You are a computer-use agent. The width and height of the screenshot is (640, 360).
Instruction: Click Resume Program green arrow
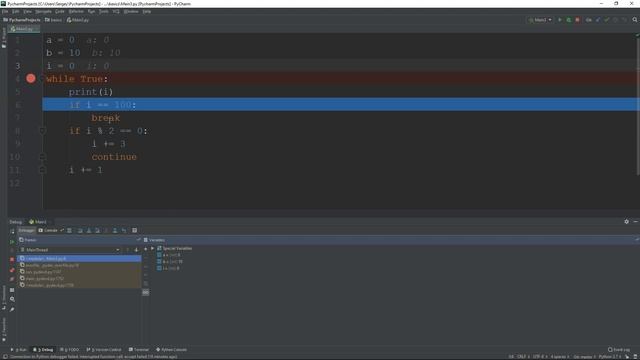(x=12, y=242)
